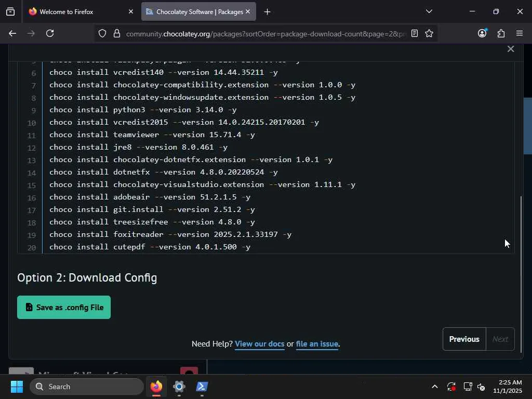Click the choco install python3 line
532x399 pixels.
point(143,110)
